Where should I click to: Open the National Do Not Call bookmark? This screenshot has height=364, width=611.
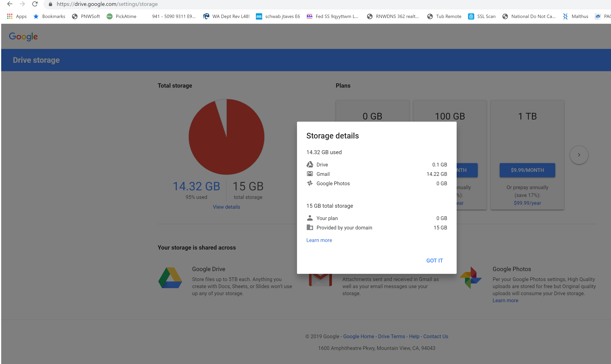click(529, 16)
